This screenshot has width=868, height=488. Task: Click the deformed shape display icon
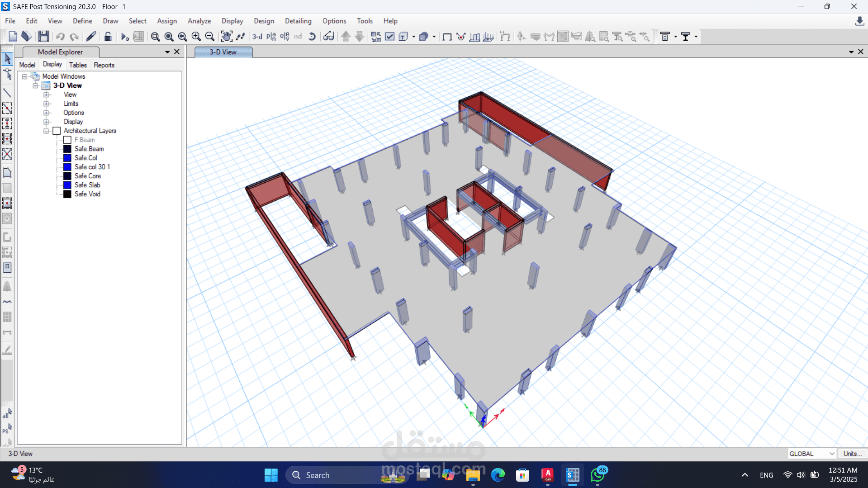coord(461,37)
